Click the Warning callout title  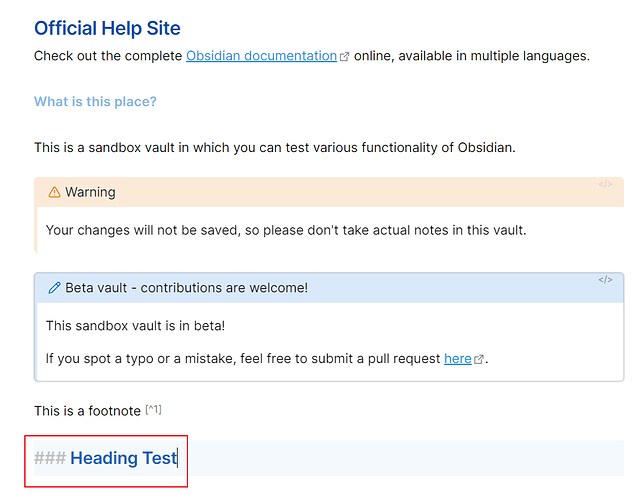point(90,192)
